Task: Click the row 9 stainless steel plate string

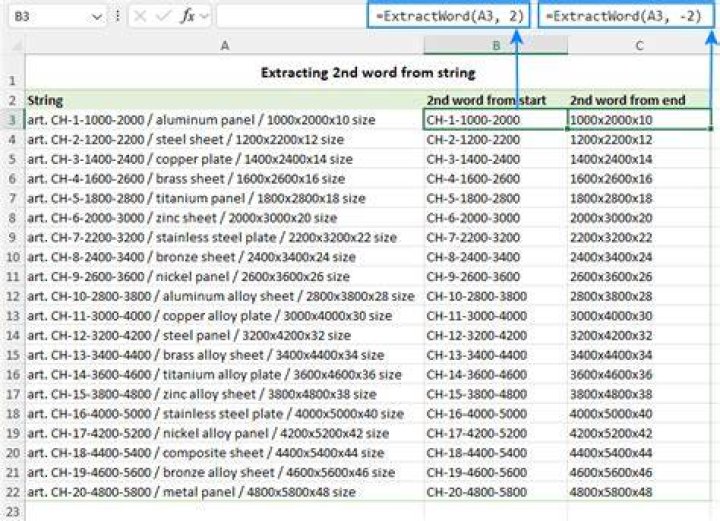Action: click(224, 238)
